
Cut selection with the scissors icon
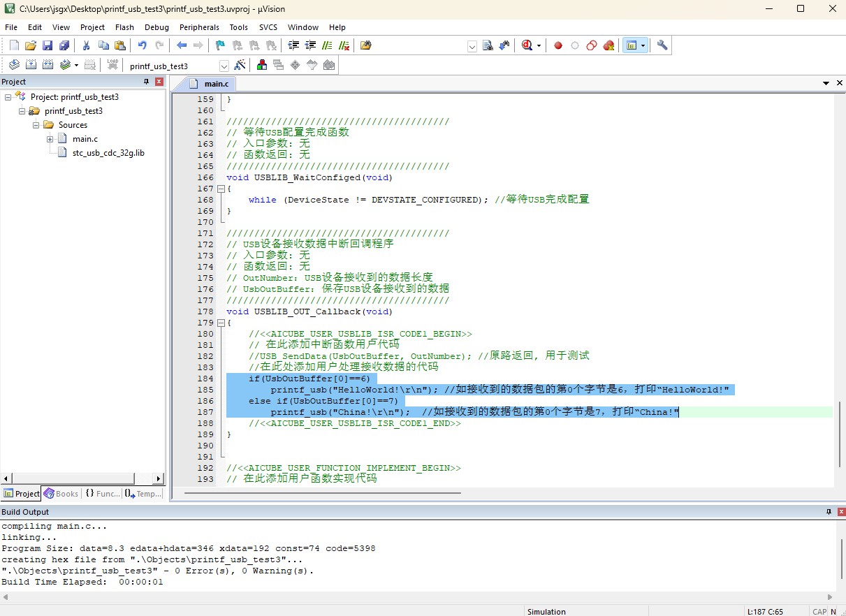pos(87,45)
